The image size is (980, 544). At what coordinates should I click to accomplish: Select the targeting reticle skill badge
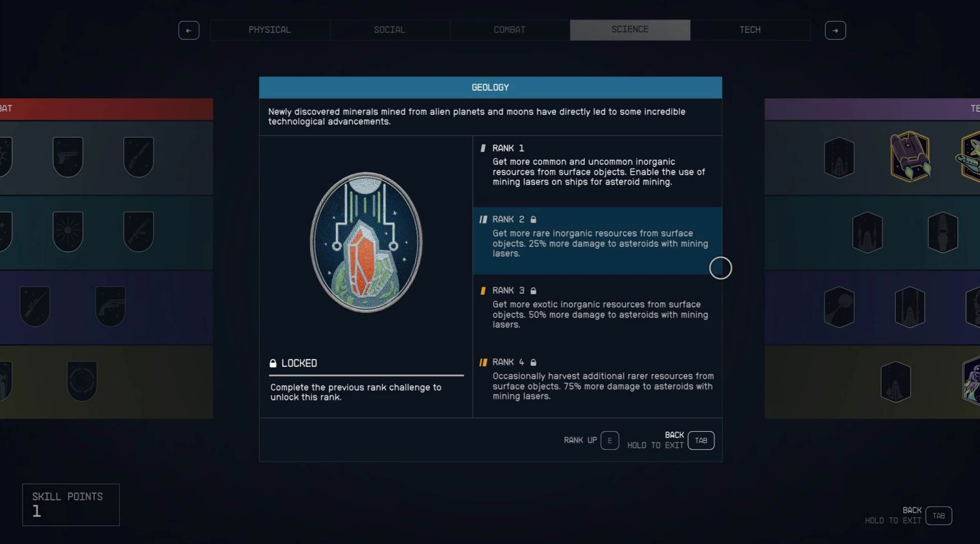click(x=82, y=381)
